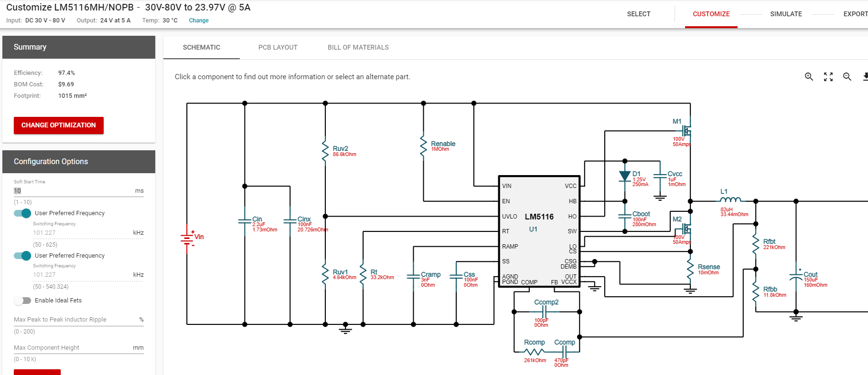Click the Efficiency value 97.4%
This screenshot has width=868, height=375.
tap(66, 73)
